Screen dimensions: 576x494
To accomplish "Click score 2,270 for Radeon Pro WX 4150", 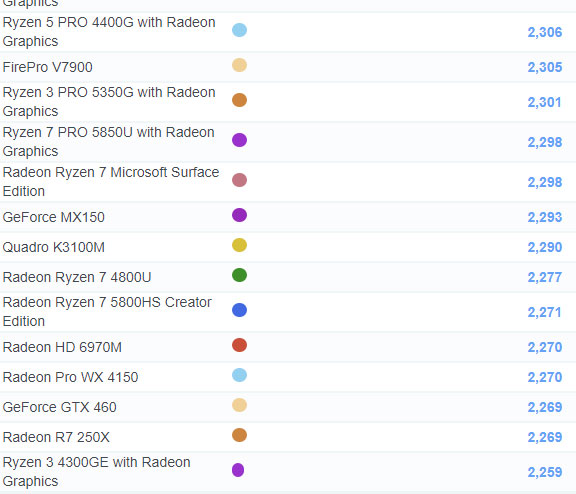I will pos(545,377).
